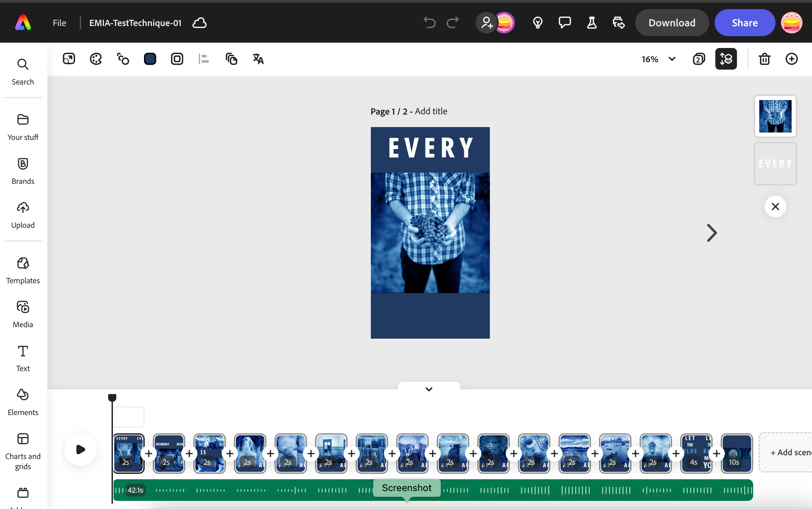812x509 pixels.
Task: Delete page with the trash icon
Action: 764,59
